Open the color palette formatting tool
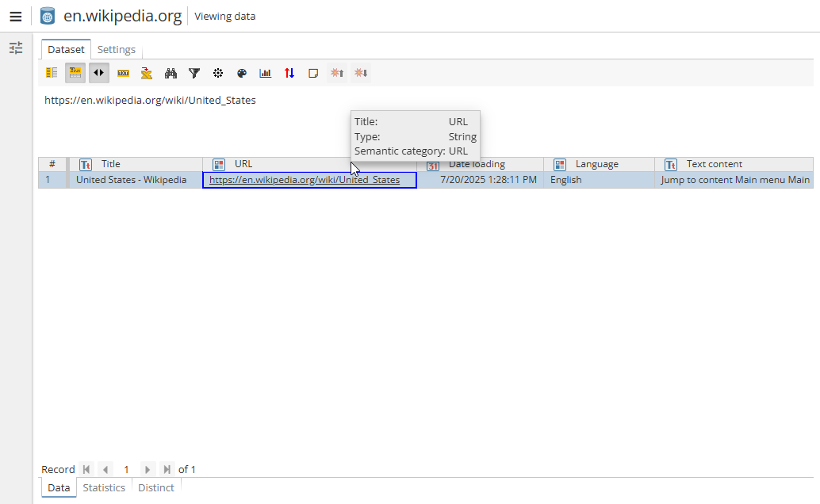Image resolution: width=820 pixels, height=504 pixels. pyautogui.click(x=242, y=73)
